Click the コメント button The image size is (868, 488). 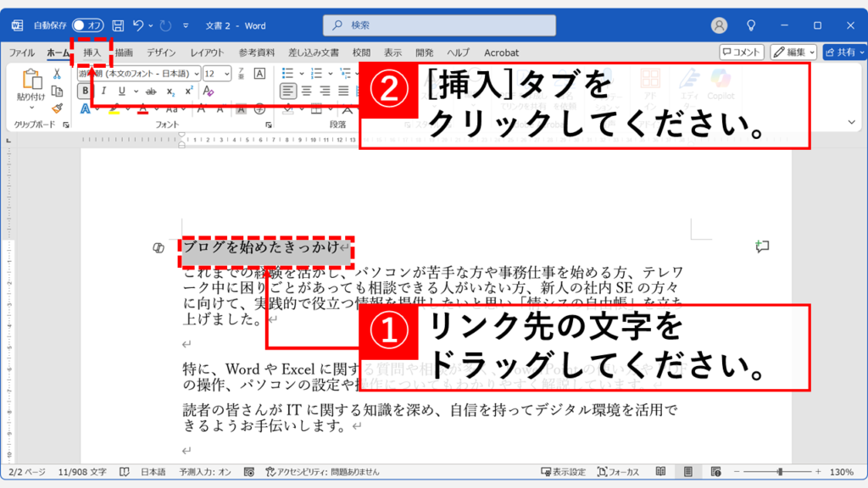pos(742,53)
